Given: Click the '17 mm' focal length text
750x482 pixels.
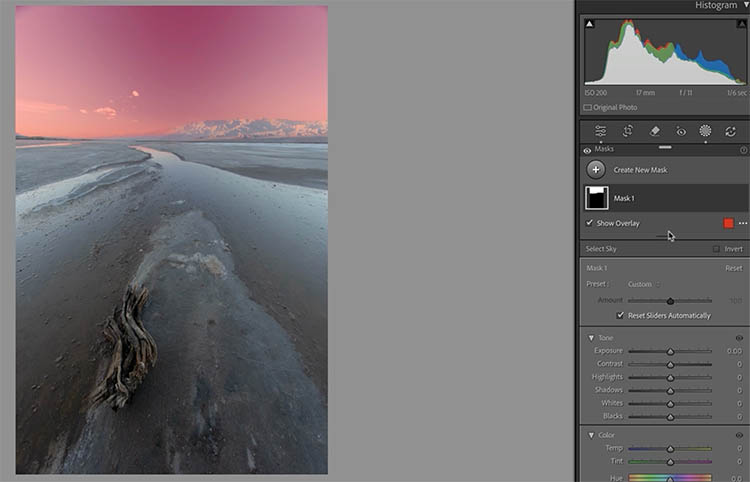Looking at the screenshot, I should (x=645, y=93).
